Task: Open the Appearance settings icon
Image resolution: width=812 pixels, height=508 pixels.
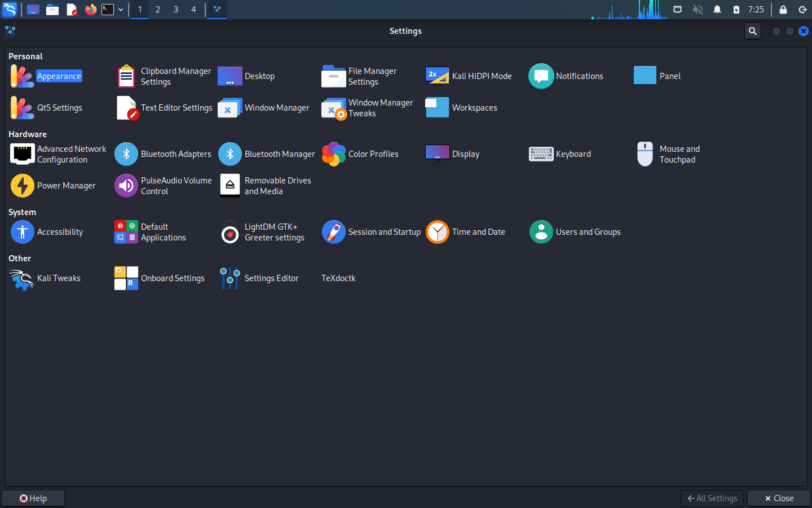Action: [23, 76]
